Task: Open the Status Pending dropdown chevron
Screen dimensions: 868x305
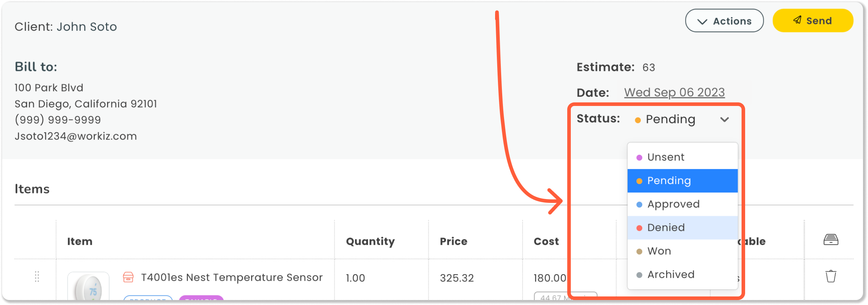Action: (724, 120)
